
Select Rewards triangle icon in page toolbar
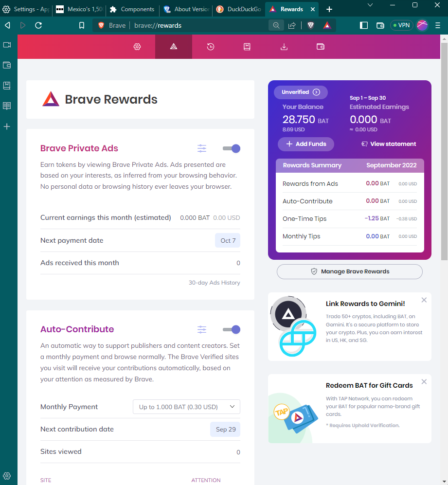174,47
